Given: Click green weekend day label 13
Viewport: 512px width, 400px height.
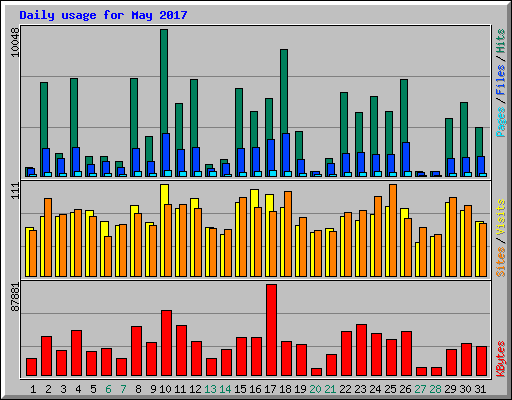Looking at the screenshot, I should tap(210, 389).
